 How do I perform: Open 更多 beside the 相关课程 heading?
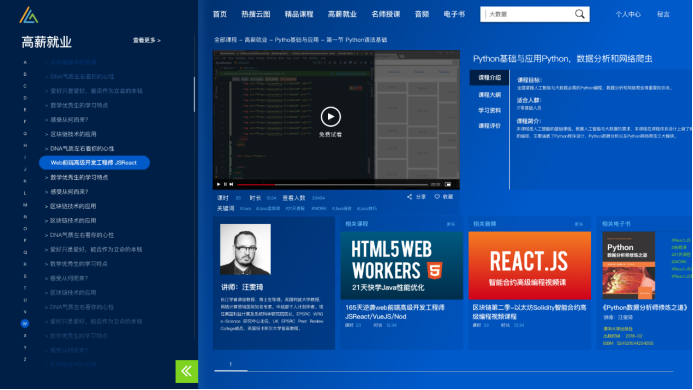(450, 224)
